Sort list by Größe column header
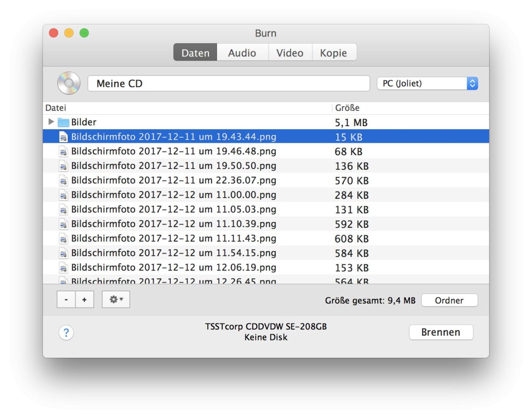The width and height of the screenshot is (532, 419). click(347, 108)
